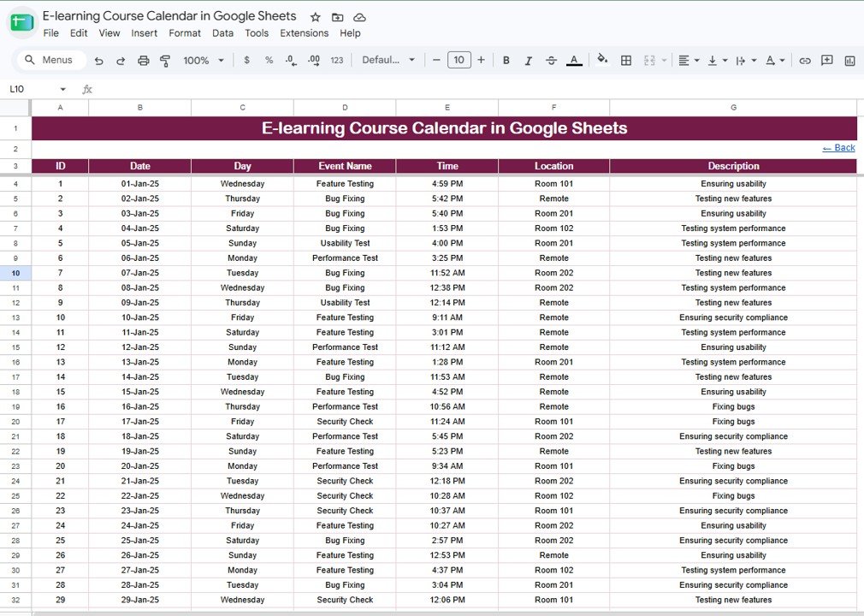Open text rotation options
The image size is (864, 616).
[775, 61]
